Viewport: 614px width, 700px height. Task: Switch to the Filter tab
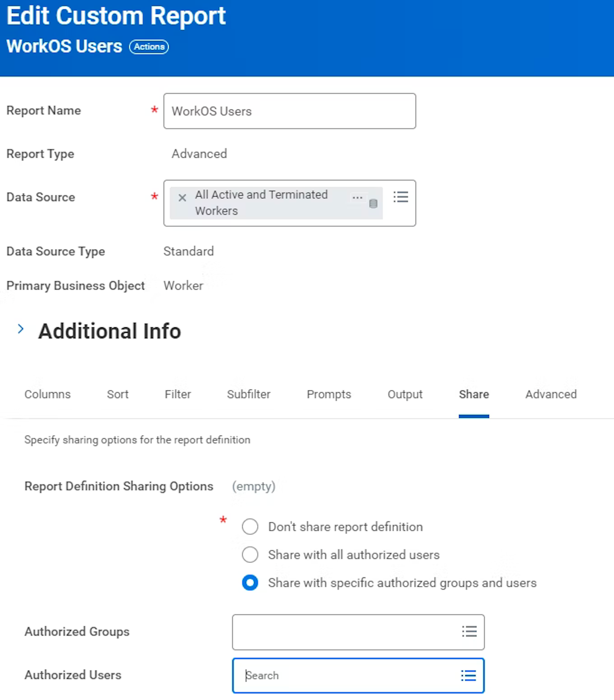177,394
